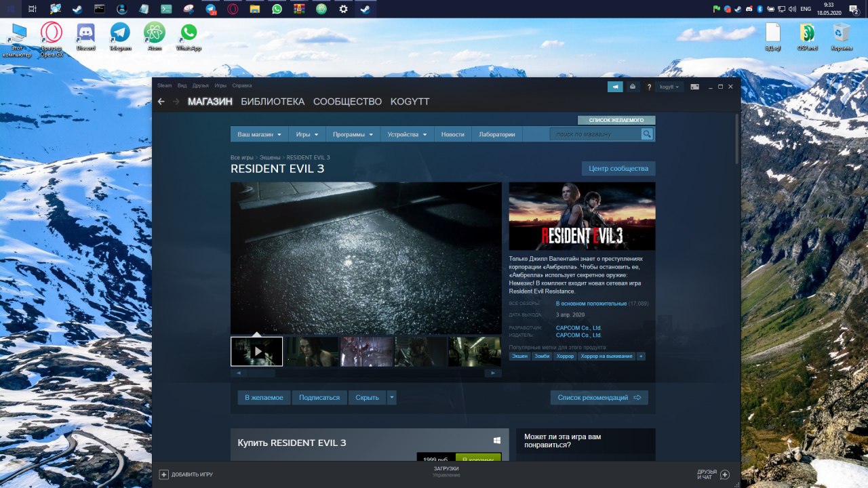Open Центр сообщества
The image size is (868, 488).
click(x=618, y=169)
